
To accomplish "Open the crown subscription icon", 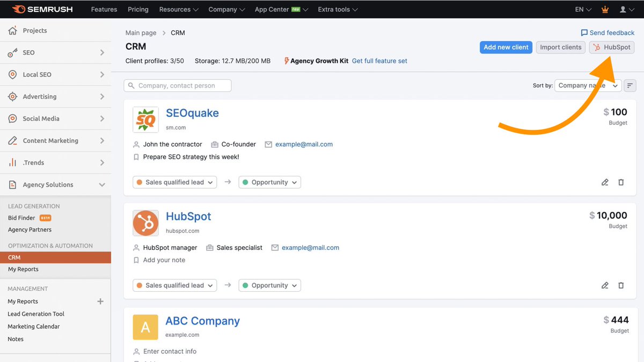I will point(606,9).
